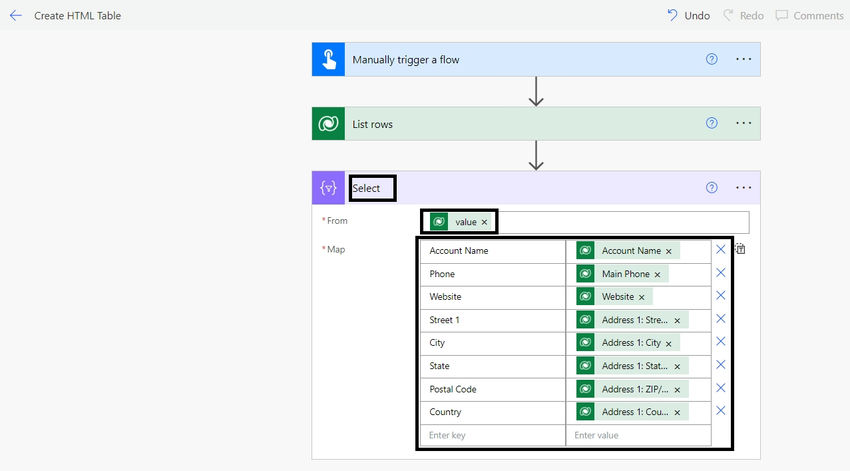Screen dimensions: 850x471
Task: Open the Comments panel
Action: click(x=809, y=16)
